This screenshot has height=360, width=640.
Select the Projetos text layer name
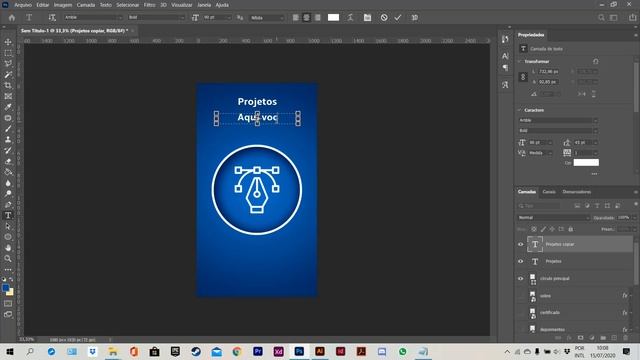pyautogui.click(x=553, y=261)
